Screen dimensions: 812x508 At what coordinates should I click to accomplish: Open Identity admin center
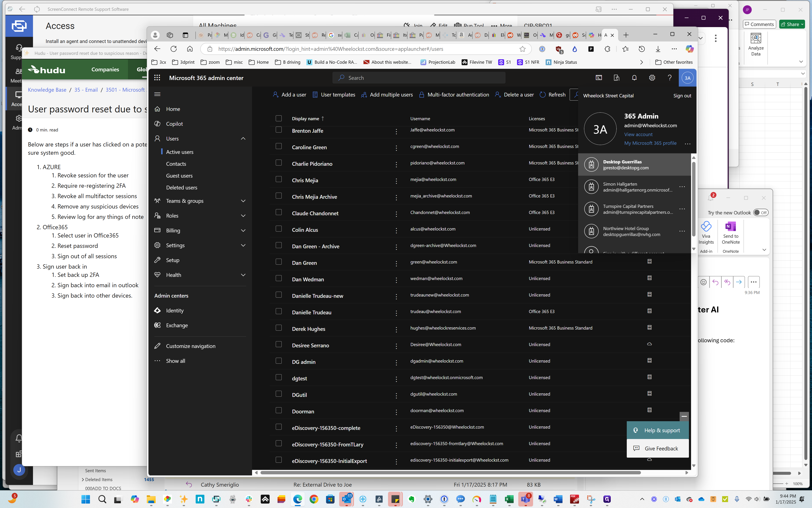175,311
